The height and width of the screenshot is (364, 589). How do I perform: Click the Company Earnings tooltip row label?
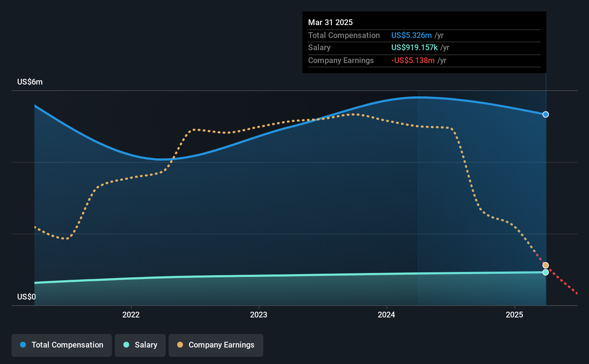click(341, 60)
